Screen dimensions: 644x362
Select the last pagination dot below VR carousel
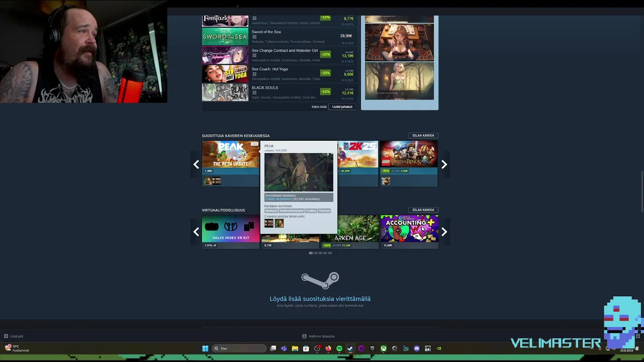point(330,253)
